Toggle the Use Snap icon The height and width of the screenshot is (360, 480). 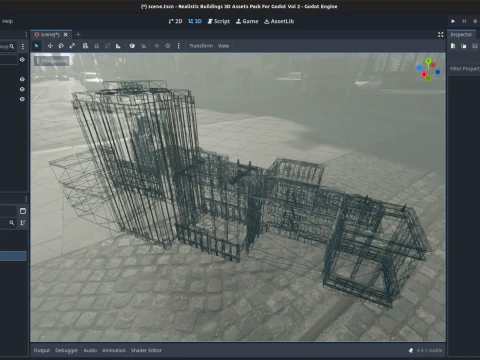tap(143, 46)
